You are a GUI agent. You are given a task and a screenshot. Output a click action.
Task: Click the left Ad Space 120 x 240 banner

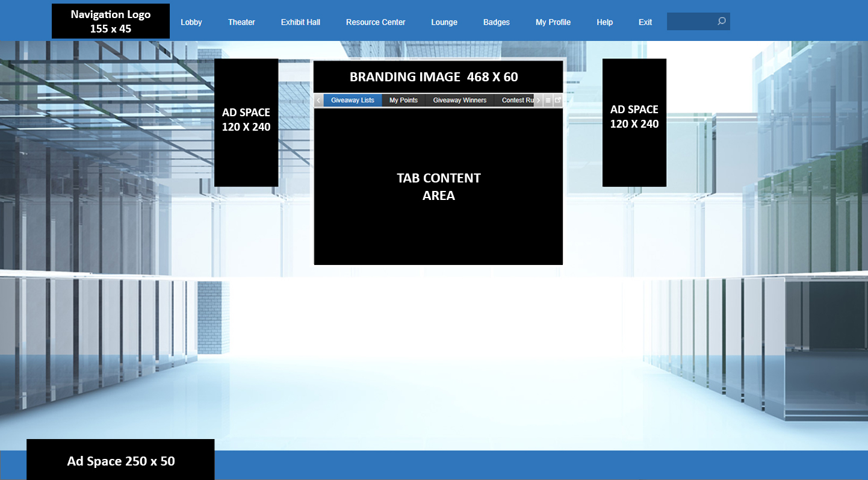point(246,122)
